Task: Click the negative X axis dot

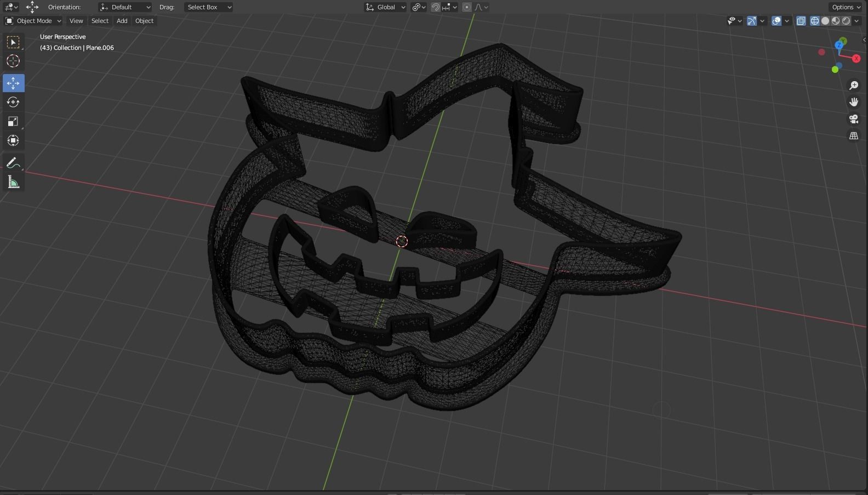Action: [x=821, y=52]
